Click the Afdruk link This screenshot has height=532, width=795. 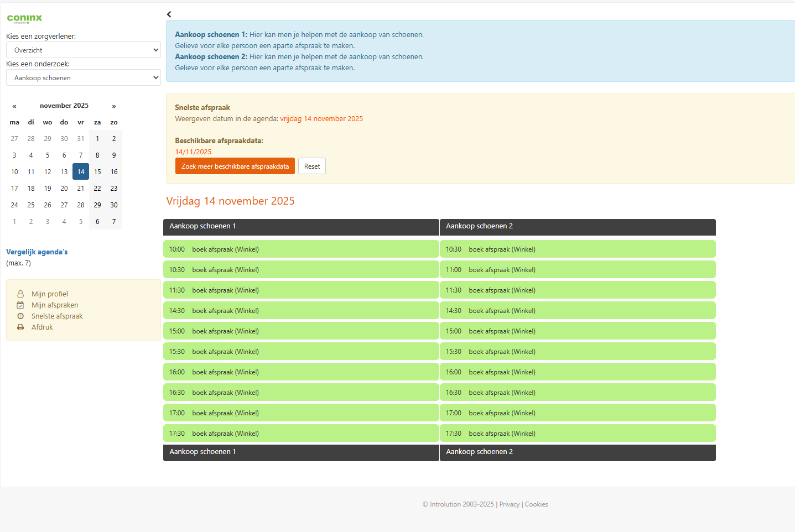[x=42, y=327]
